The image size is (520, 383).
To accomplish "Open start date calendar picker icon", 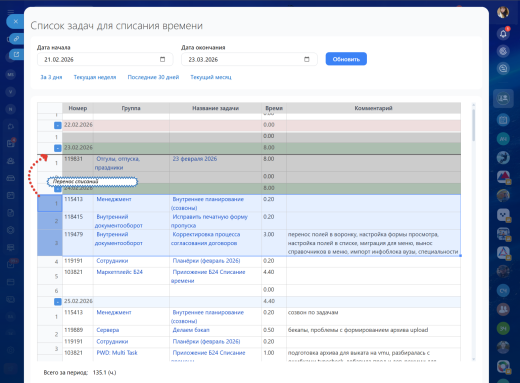I will [x=162, y=59].
